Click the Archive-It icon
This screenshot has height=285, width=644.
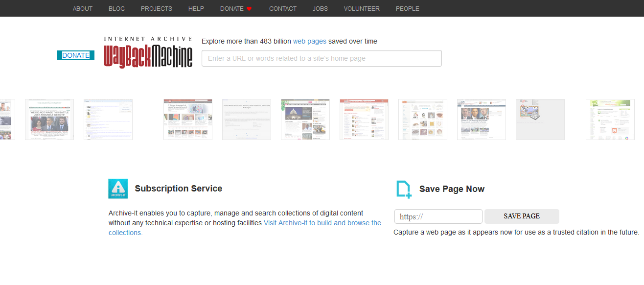(118, 189)
